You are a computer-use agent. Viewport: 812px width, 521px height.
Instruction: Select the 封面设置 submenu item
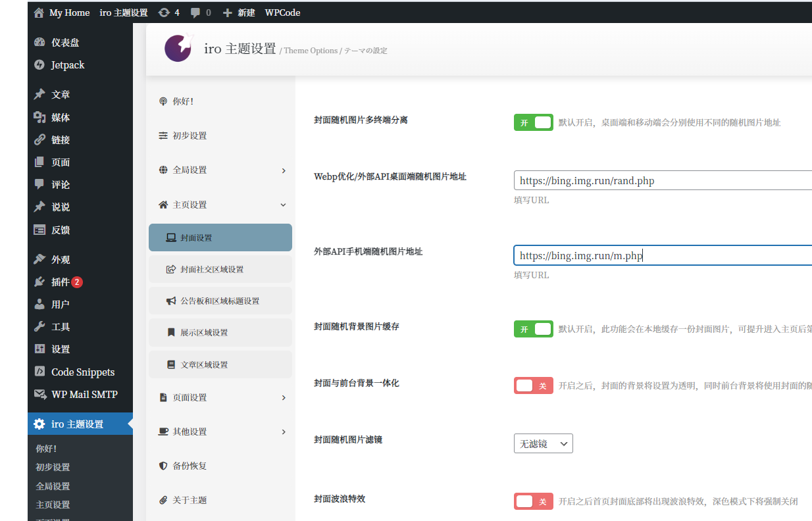click(220, 237)
